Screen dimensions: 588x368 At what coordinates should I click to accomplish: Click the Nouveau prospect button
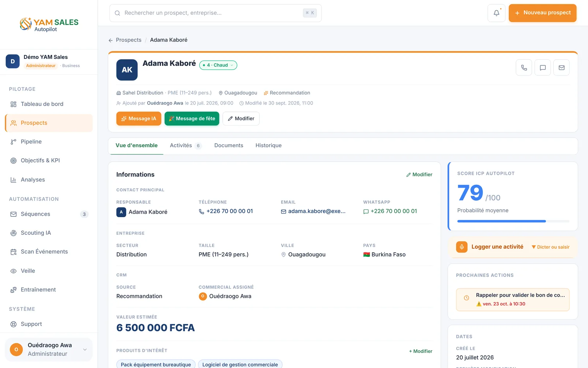point(542,13)
